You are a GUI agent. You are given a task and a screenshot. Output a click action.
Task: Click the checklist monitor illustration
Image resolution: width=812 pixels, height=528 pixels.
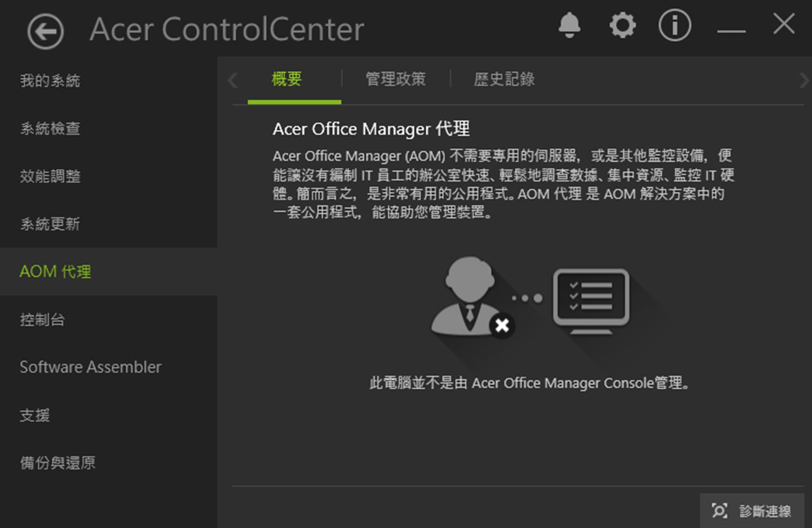tap(591, 299)
